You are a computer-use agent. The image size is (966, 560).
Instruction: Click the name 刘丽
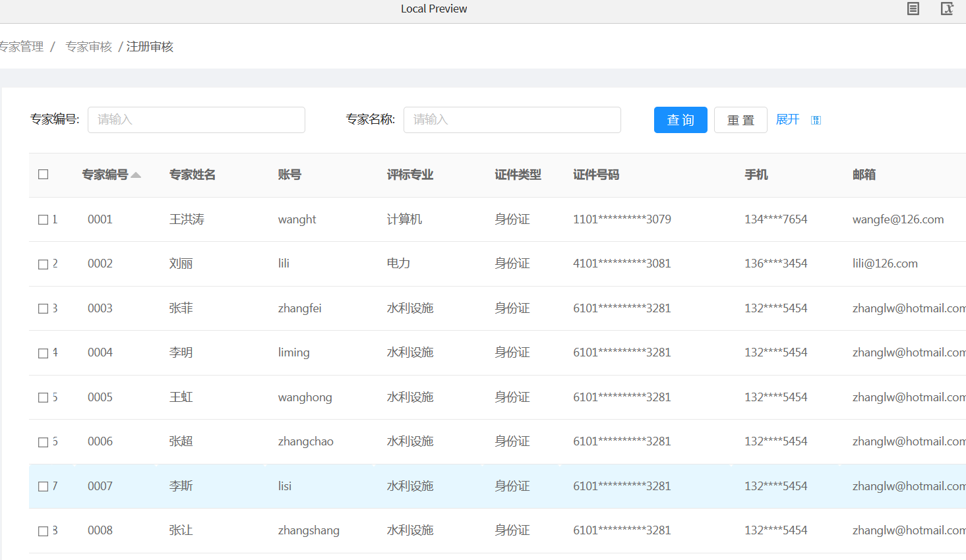point(181,264)
